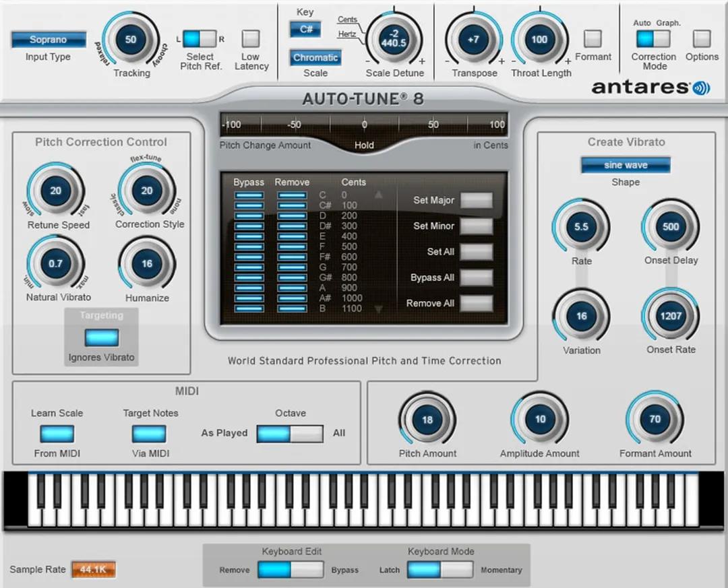
Task: Click the Retune Speed knob
Action: [x=55, y=191]
